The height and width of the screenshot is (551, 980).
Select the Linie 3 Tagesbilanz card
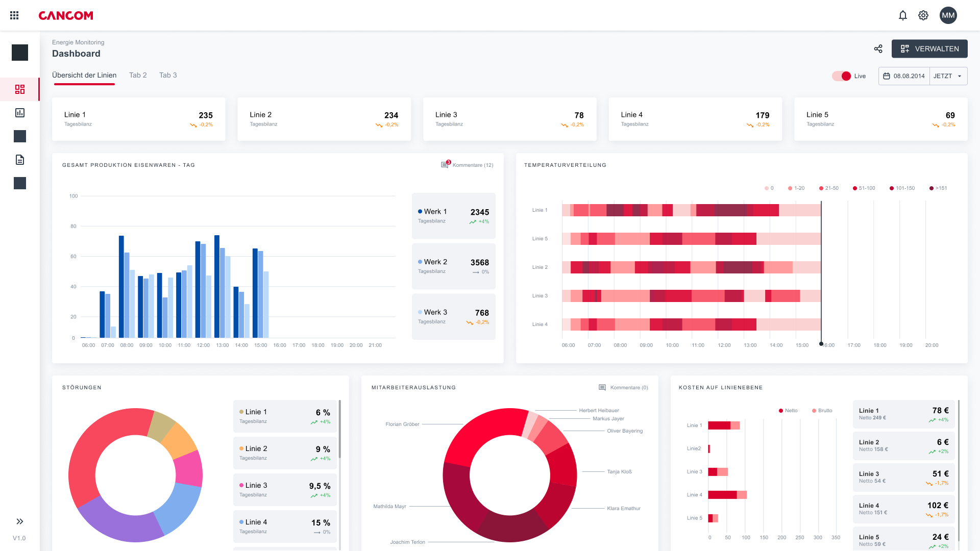[x=509, y=119]
